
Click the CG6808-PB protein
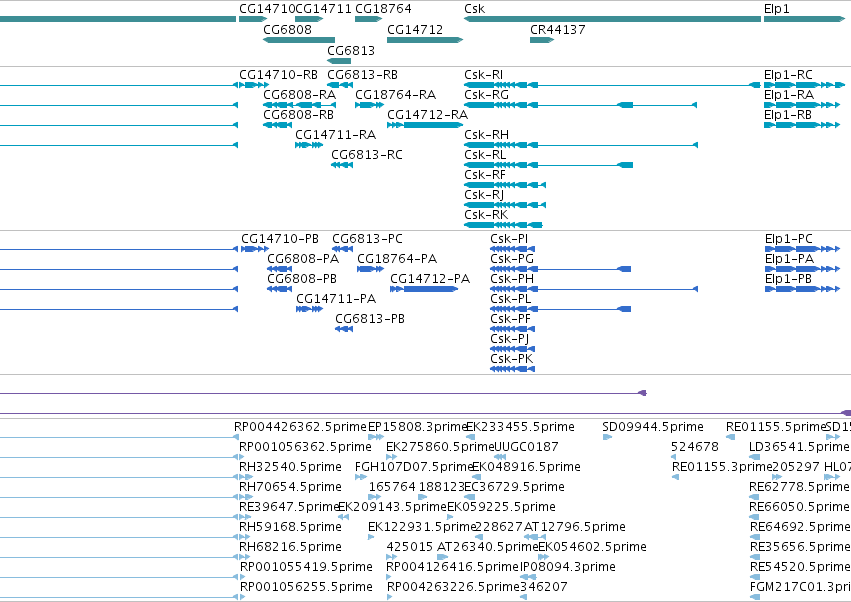(280, 289)
